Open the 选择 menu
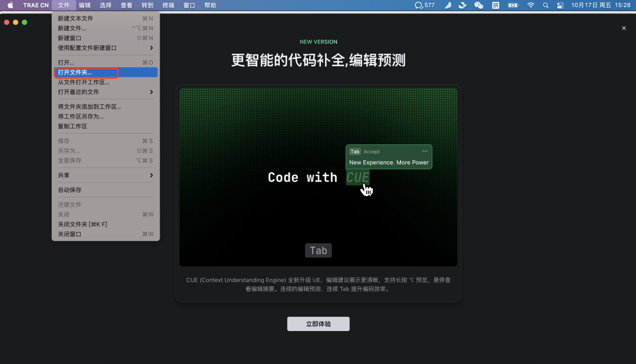This screenshot has height=364, width=636. tap(105, 5)
